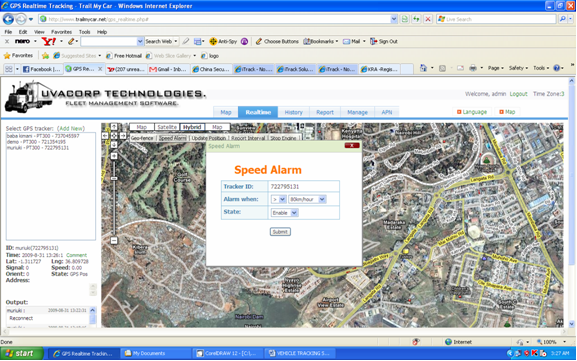Click the Stop Engine command link
This screenshot has width=577, height=361.
click(283, 138)
